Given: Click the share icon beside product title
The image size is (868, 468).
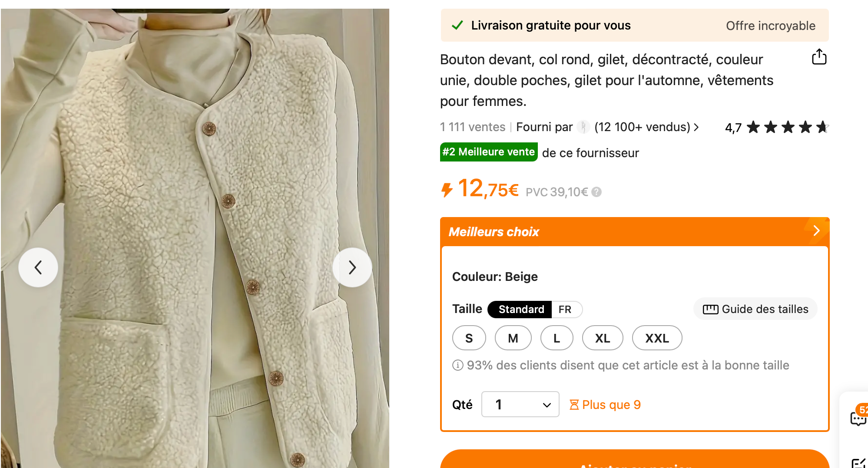Looking at the screenshot, I should tap(819, 57).
